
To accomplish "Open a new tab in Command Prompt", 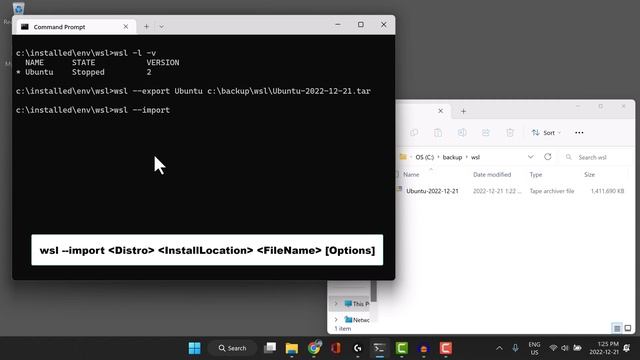I will coord(146,27).
